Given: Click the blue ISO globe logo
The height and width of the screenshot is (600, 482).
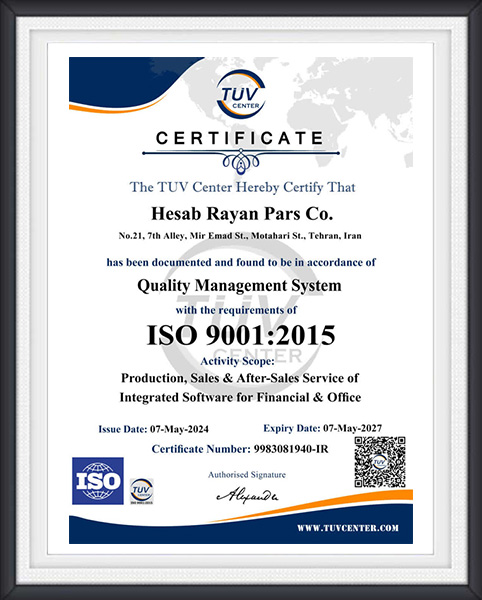Looking at the screenshot, I should tap(98, 481).
